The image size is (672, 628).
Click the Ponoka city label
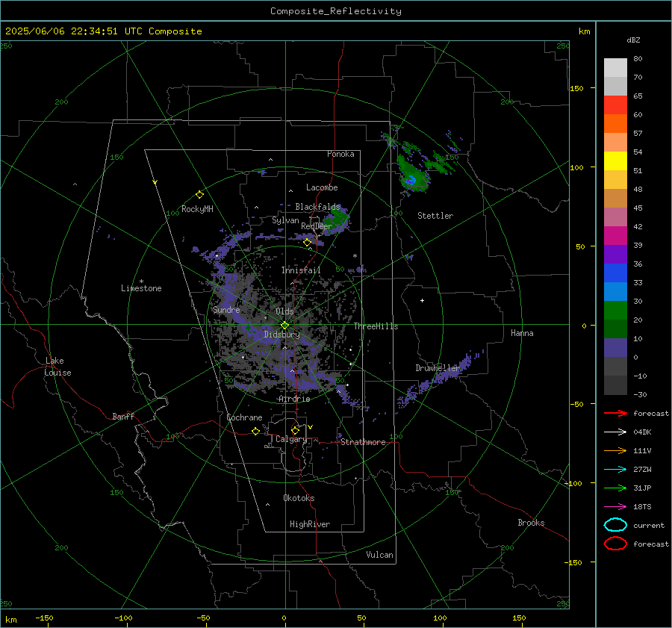tap(340, 154)
